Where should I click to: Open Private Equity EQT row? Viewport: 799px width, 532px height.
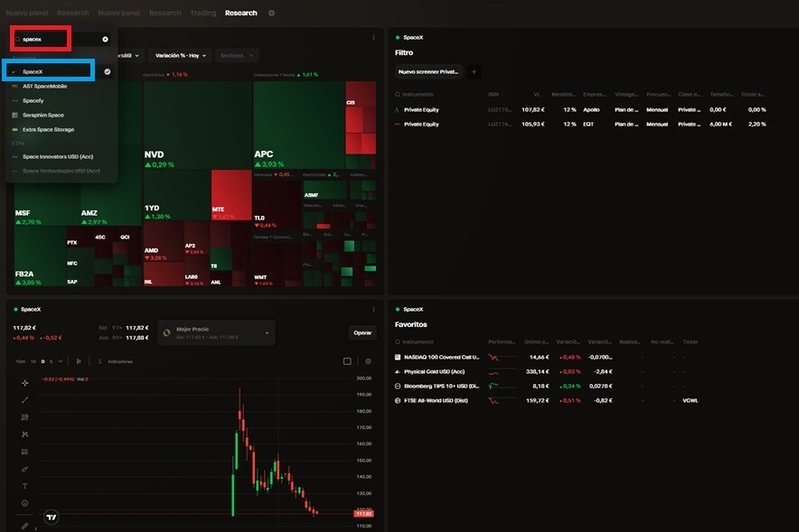click(581, 125)
